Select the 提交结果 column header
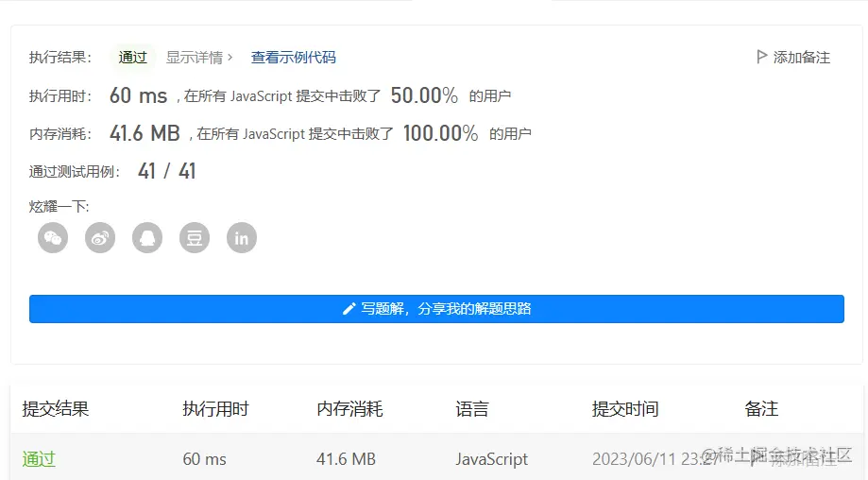Screen dimensions: 868x480 click(x=56, y=409)
